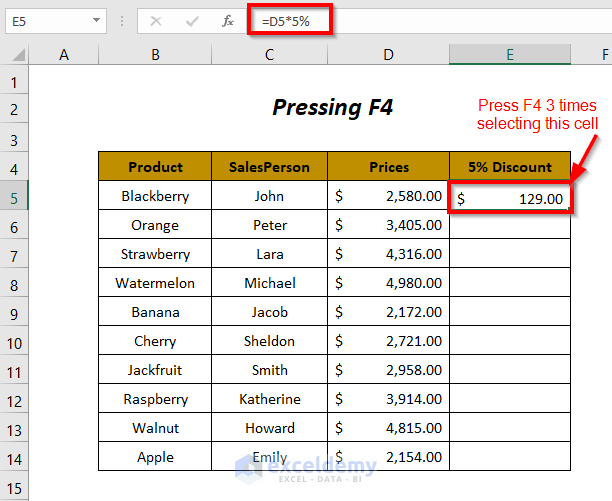612x501 pixels.
Task: Select column D header
Action: click(388, 56)
